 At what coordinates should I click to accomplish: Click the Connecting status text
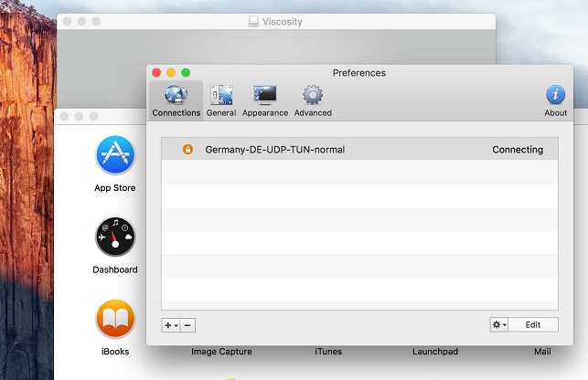(517, 150)
